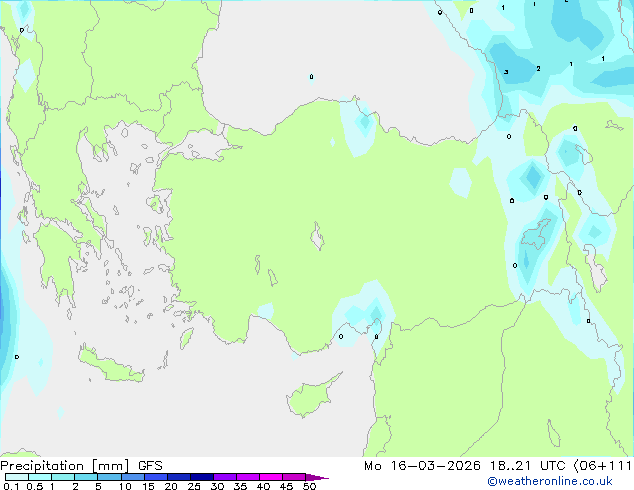This screenshot has width=634, height=490.
Task: Click the 45–50 mm legend swatch
Action: (x=294, y=477)
